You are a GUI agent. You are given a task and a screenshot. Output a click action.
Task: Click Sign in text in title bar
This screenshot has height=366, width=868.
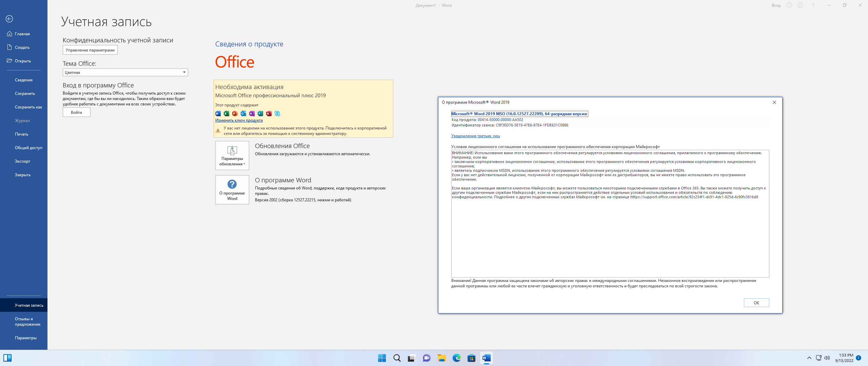tap(776, 5)
